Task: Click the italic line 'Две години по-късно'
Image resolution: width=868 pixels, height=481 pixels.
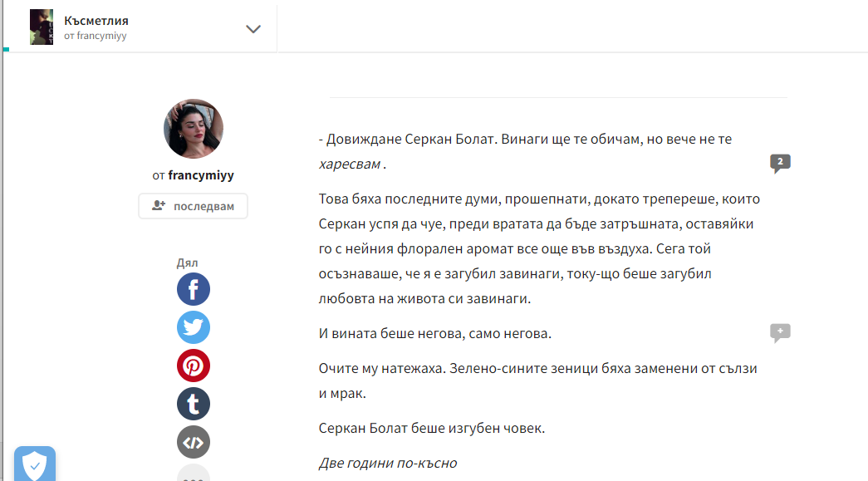Action: click(x=388, y=463)
